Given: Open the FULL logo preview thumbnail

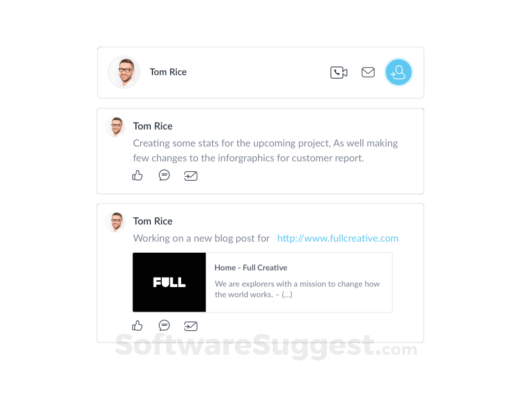Looking at the screenshot, I should click(x=170, y=282).
